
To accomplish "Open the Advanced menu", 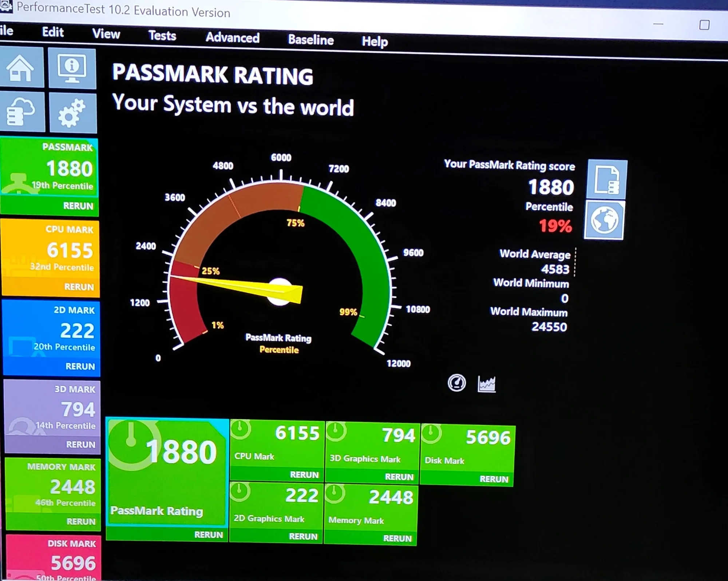I will click(232, 37).
